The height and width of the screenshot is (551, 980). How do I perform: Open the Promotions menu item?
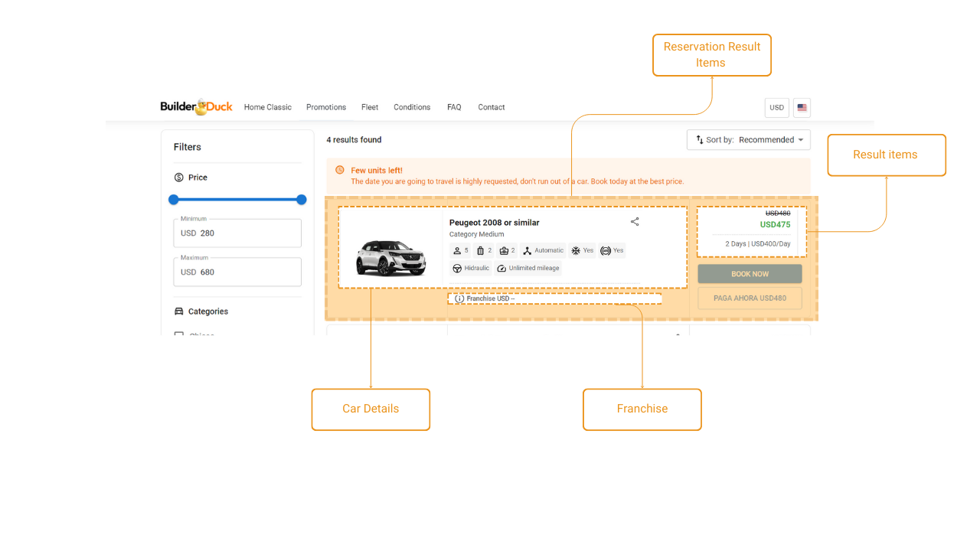(326, 107)
